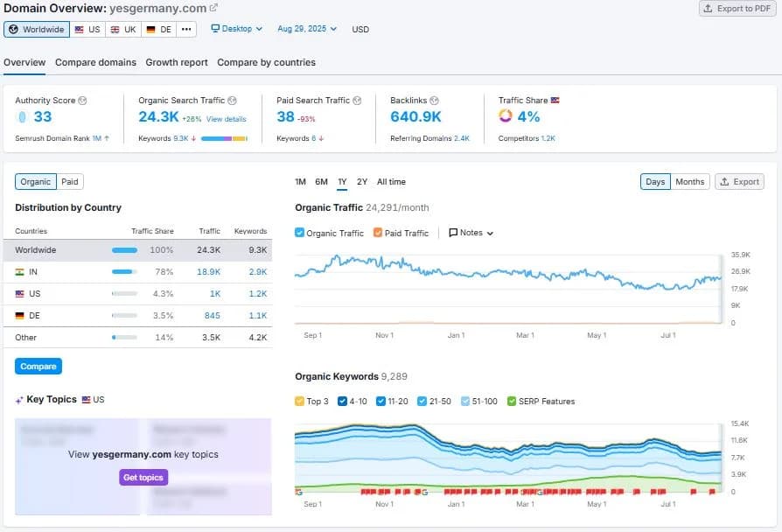
Task: Click the Get topics button
Action: tap(143, 478)
